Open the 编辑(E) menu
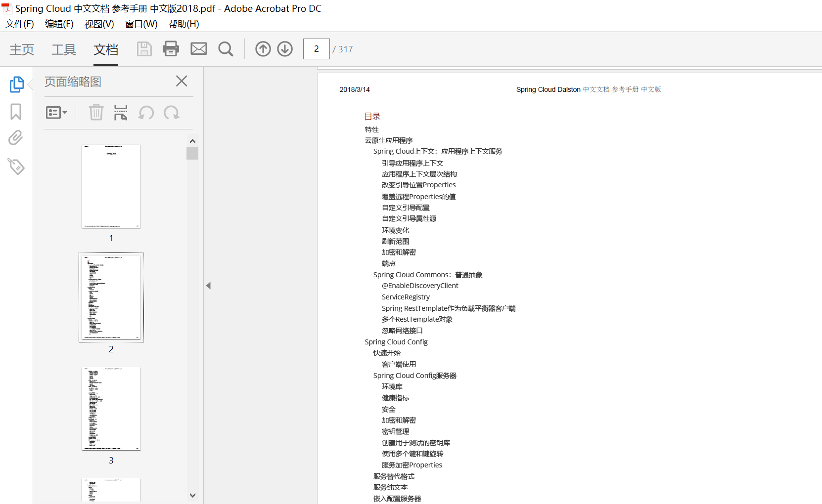Screen dimensions: 822x504 pyautogui.click(x=59, y=24)
